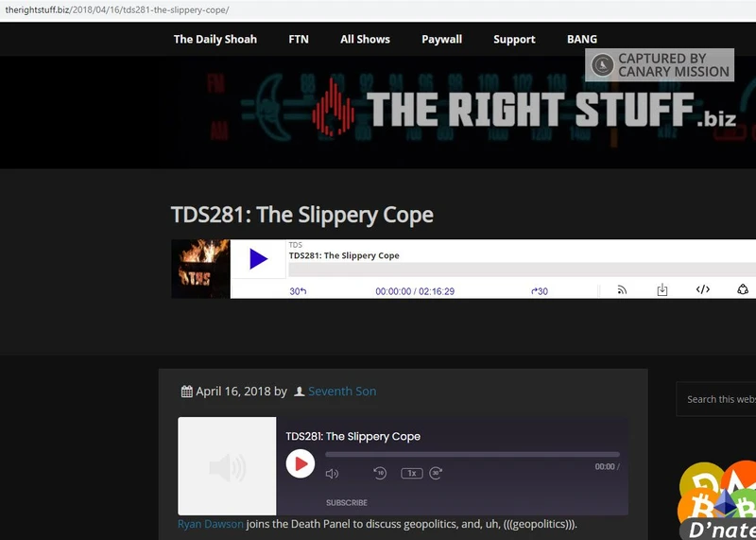Click the browser URL address bar
Image resolution: width=756 pixels, height=540 pixels.
(378, 10)
